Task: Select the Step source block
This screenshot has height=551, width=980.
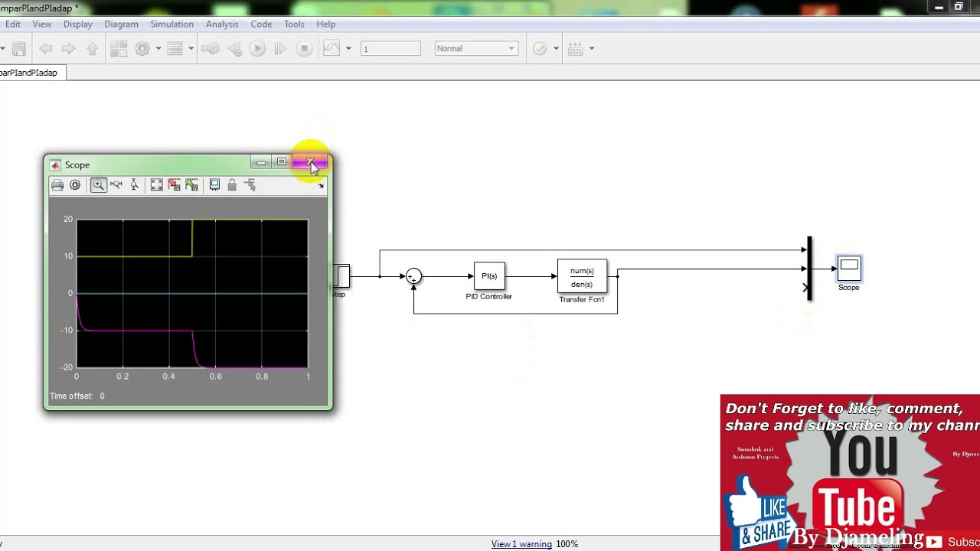Action: pos(342,276)
